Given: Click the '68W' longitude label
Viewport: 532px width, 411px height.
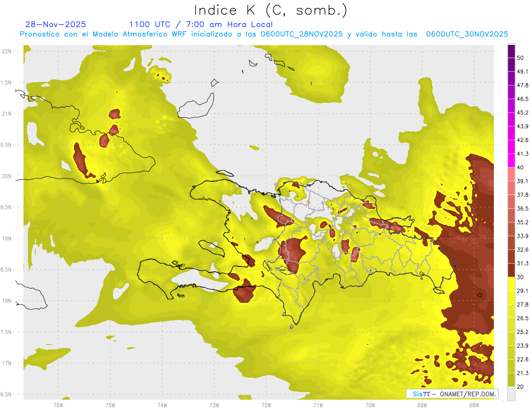Looking at the screenshot, I should [x=473, y=405].
